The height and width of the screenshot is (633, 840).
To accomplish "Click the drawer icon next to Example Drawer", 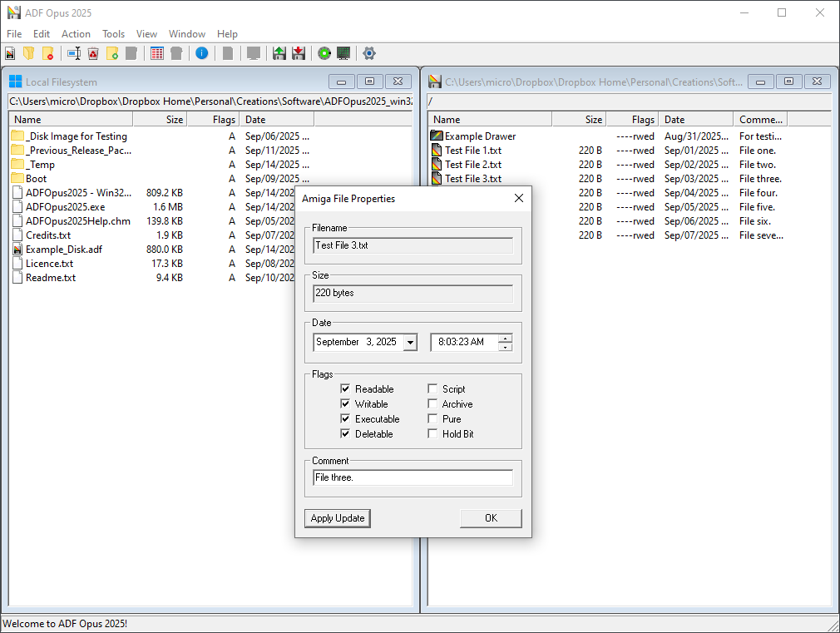I will 437,136.
